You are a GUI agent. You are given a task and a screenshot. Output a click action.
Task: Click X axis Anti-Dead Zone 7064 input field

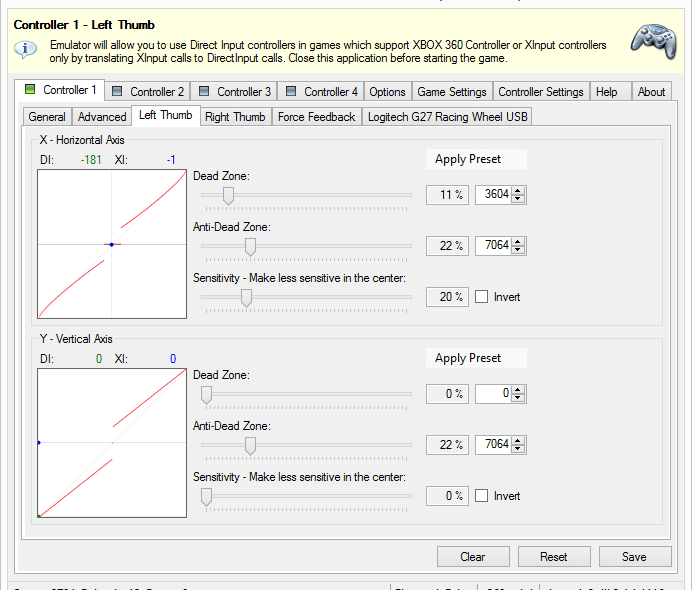click(493, 245)
